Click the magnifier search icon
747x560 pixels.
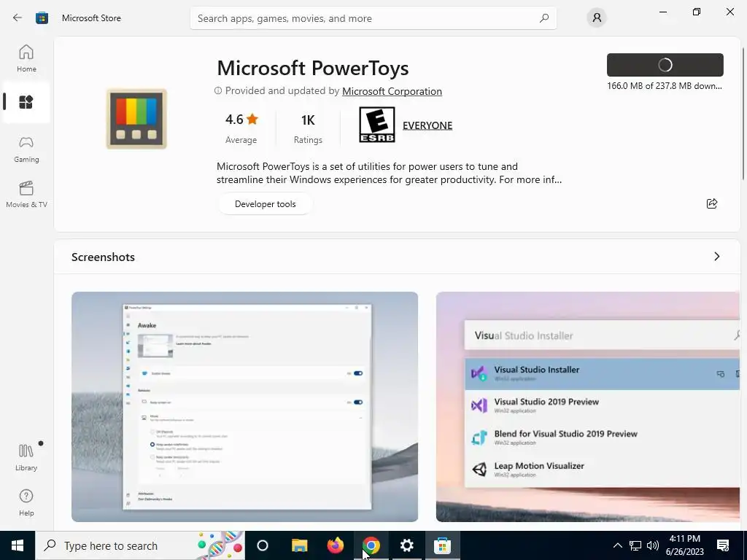[544, 18]
